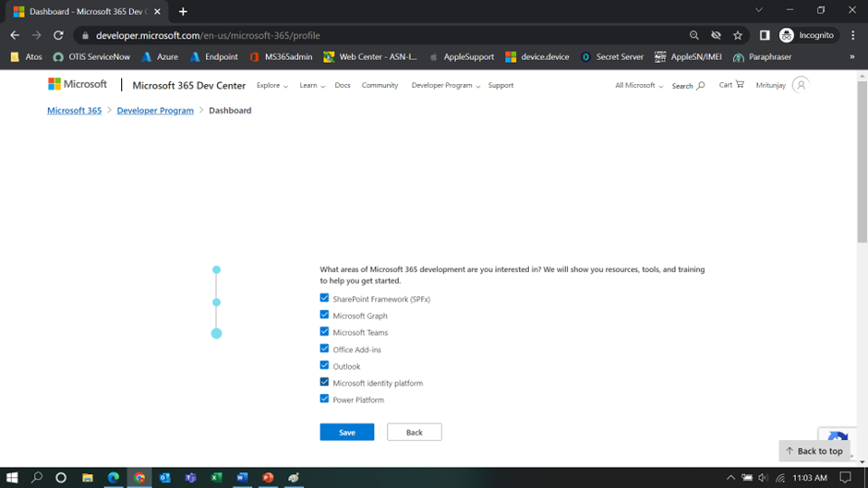
Task: Uncheck Office Add-ins checkbox
Action: [324, 349]
